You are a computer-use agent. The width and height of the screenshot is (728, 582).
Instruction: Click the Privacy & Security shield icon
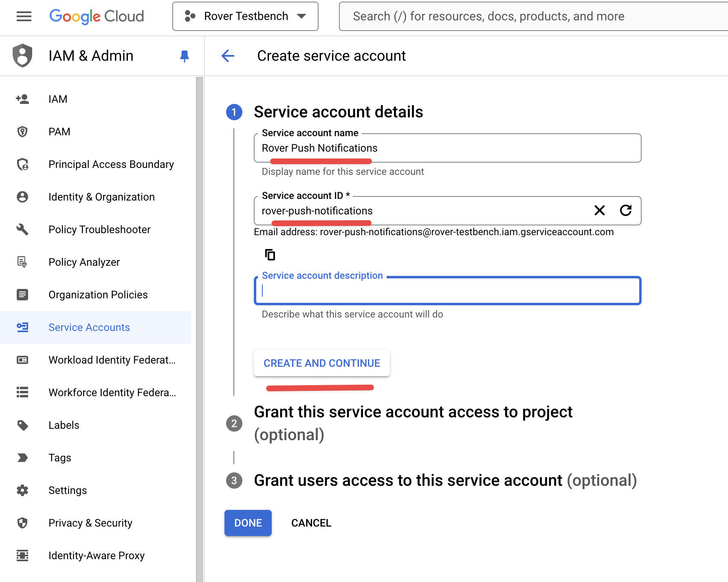coord(22,523)
